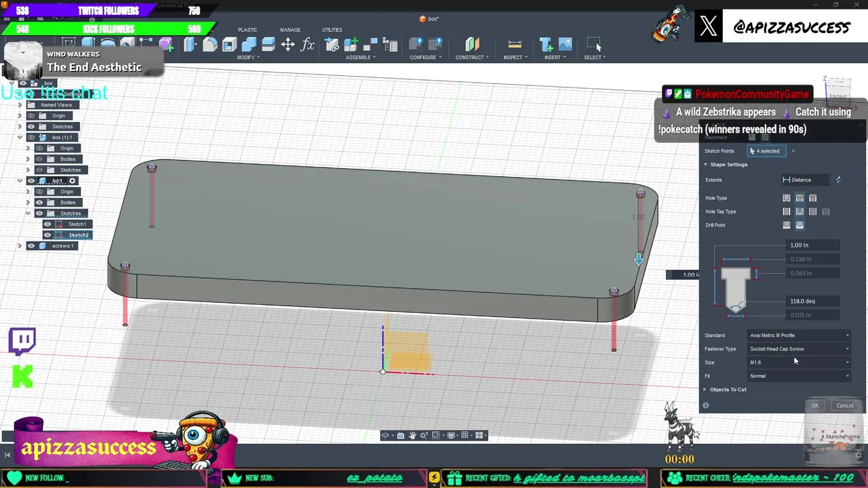Open the CONFIGURE dropdown menu
The width and height of the screenshot is (868, 488).
pyautogui.click(x=425, y=58)
